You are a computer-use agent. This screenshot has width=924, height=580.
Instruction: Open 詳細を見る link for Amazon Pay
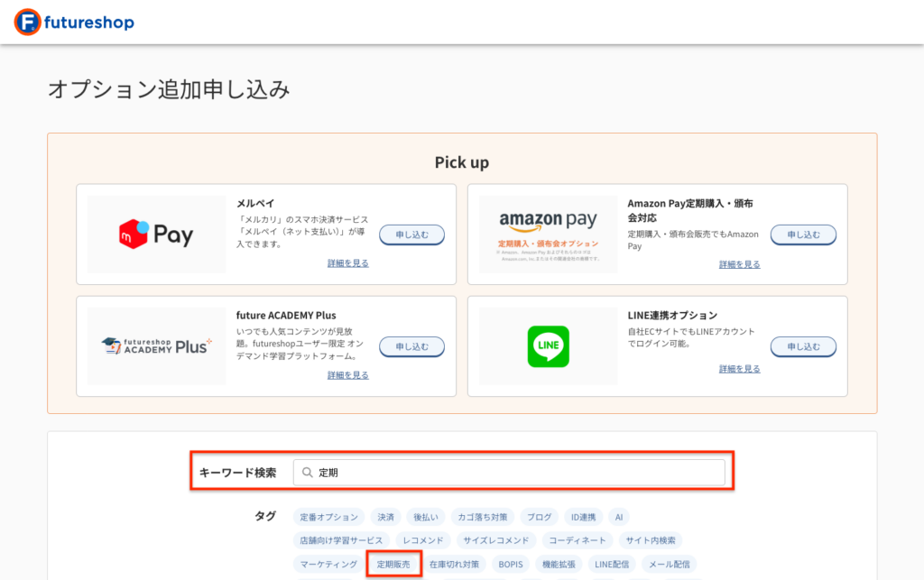pos(739,264)
